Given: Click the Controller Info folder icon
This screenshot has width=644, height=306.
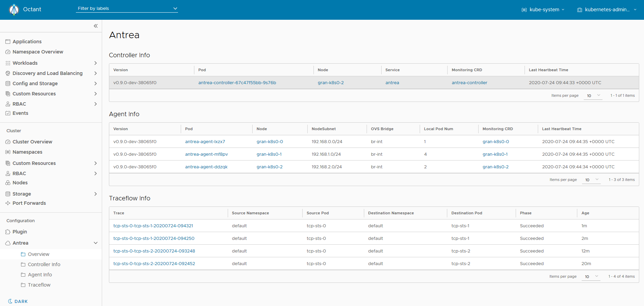Looking at the screenshot, I should click(x=23, y=264).
